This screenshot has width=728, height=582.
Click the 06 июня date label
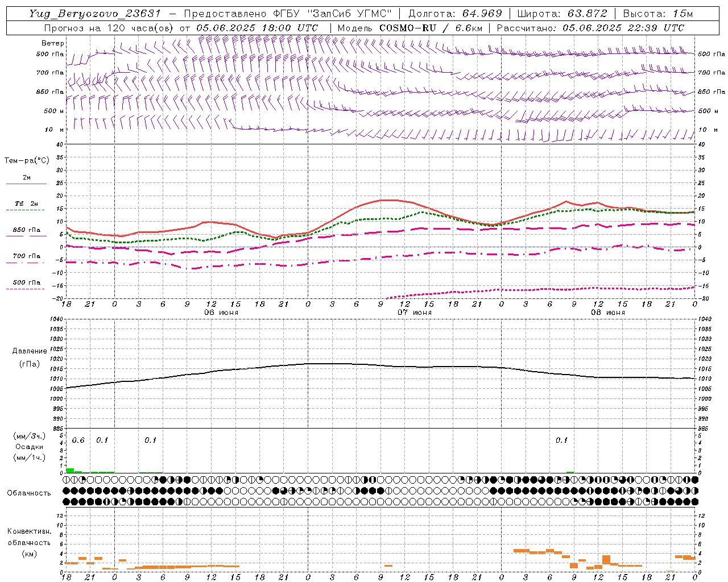(x=221, y=313)
